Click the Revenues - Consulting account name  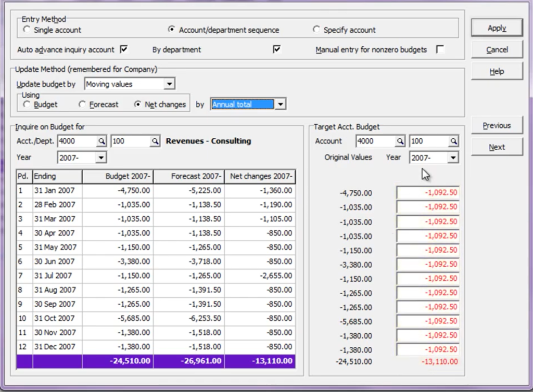[208, 141]
